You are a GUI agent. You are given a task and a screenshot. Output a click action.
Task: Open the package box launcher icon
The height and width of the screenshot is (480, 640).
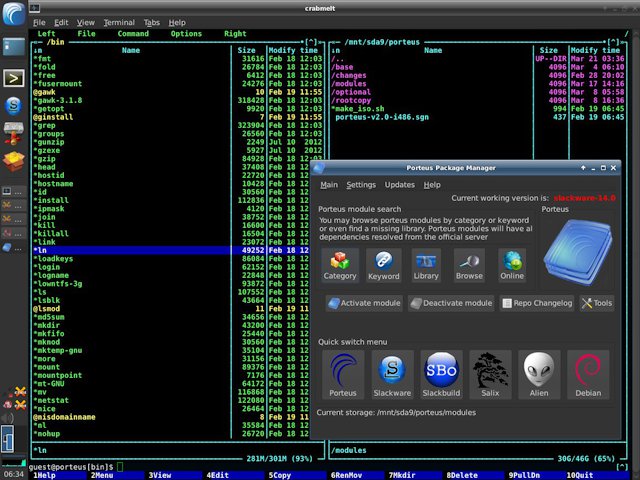(14, 162)
